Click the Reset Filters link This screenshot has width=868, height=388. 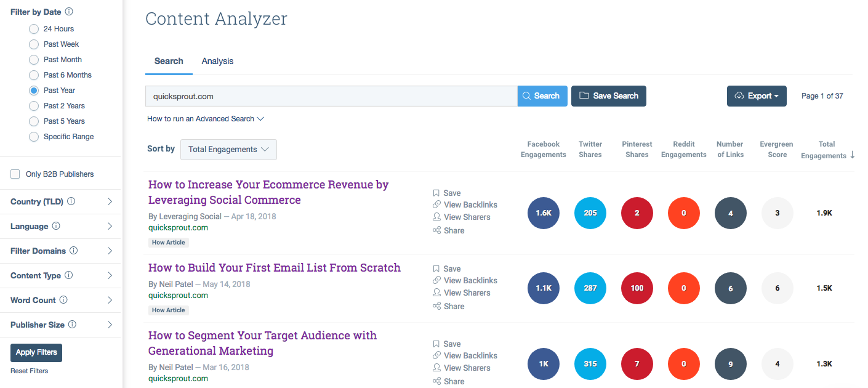click(x=29, y=370)
